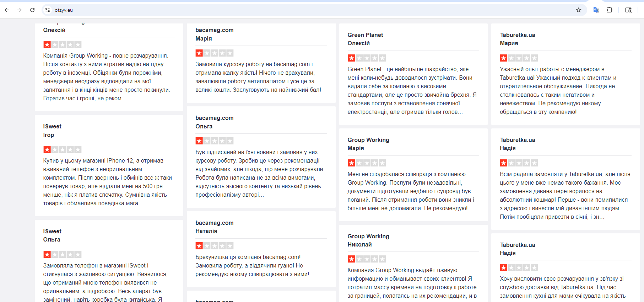The width and height of the screenshot is (644, 302).
Task: Click the reviewer name 'Николай'
Action: point(360,245)
